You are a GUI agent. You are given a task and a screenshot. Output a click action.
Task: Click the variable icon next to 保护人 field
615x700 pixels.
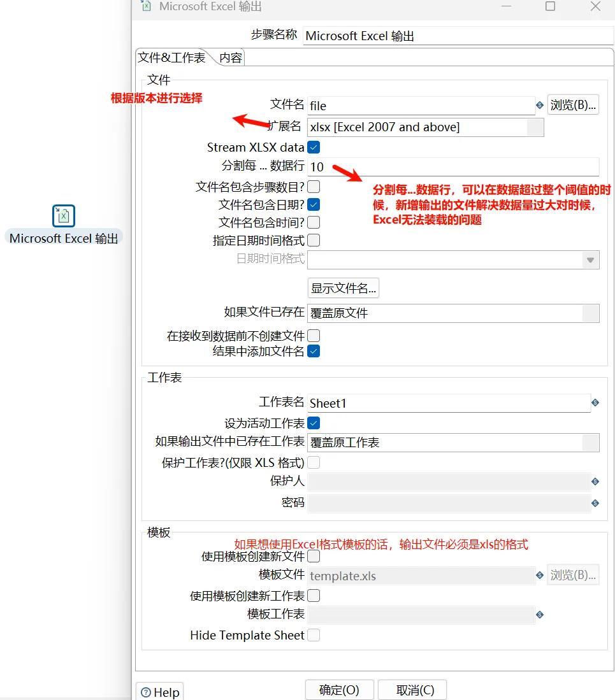(595, 482)
